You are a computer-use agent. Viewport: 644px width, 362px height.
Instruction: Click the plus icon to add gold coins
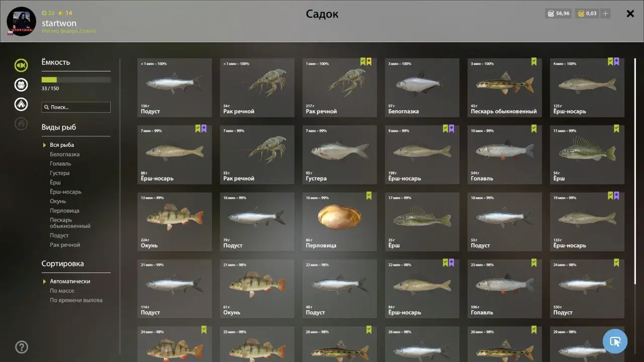coord(605,14)
